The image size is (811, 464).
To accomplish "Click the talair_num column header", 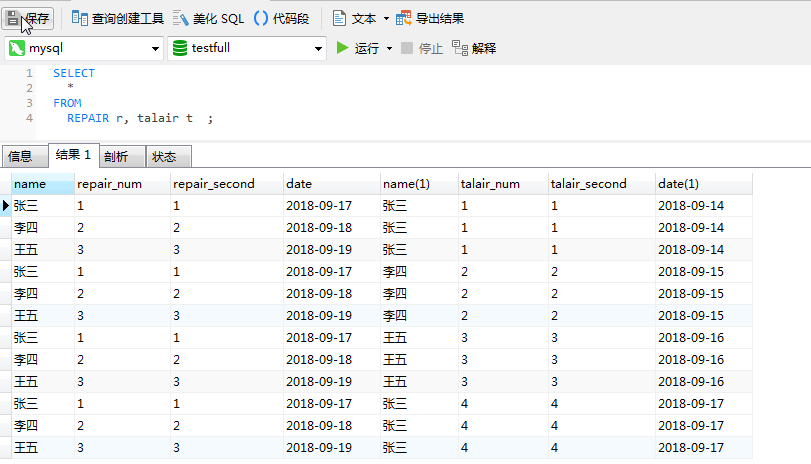I will coord(503,184).
